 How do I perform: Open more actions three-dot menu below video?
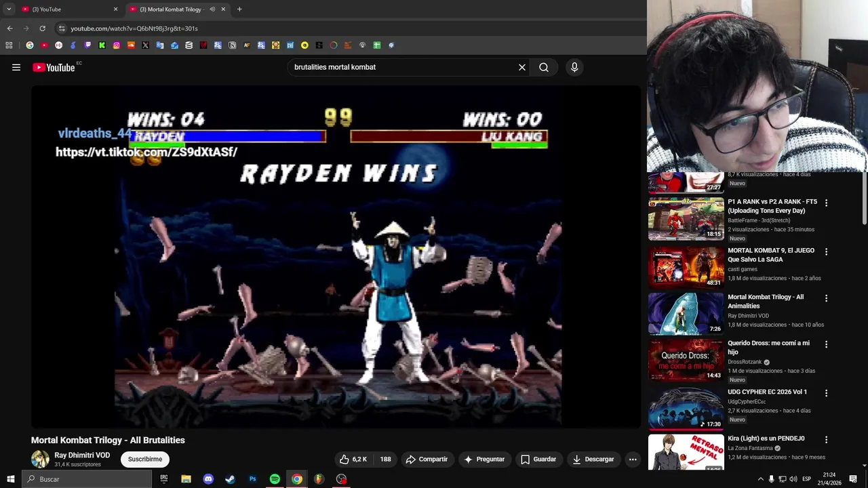(633, 459)
